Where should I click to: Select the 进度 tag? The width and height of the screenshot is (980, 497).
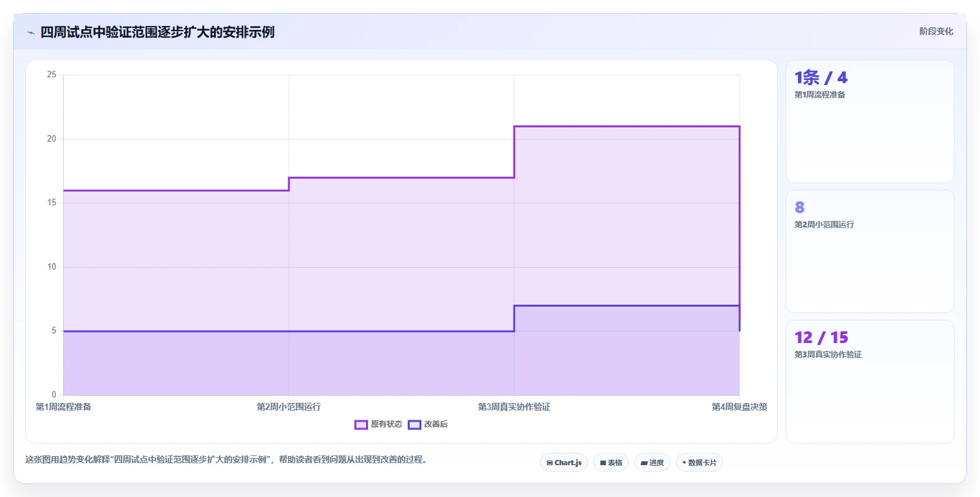(x=652, y=463)
